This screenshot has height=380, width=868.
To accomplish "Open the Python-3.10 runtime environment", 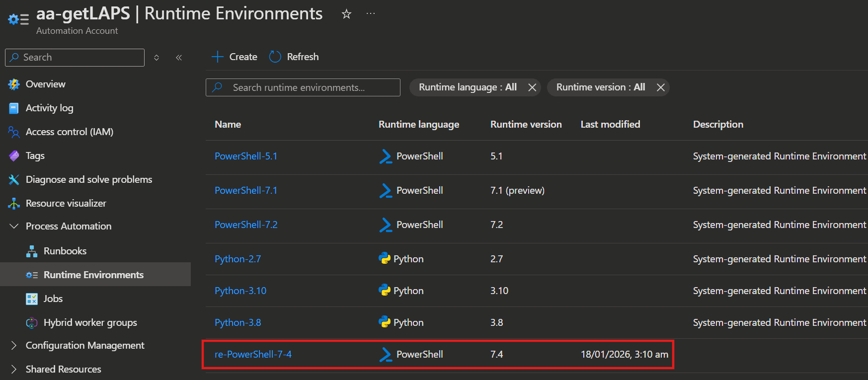I will pos(240,291).
